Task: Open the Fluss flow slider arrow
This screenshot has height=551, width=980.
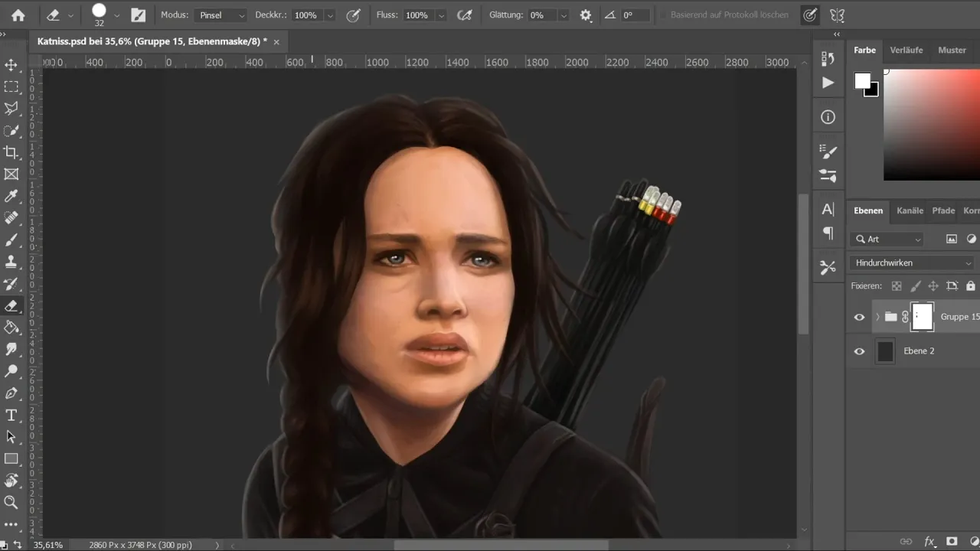Action: [x=441, y=15]
